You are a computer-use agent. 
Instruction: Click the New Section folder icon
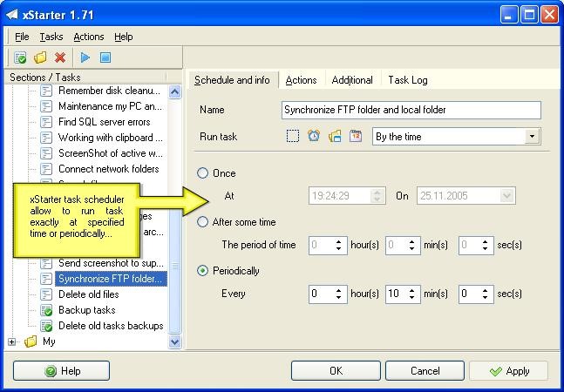click(x=40, y=58)
